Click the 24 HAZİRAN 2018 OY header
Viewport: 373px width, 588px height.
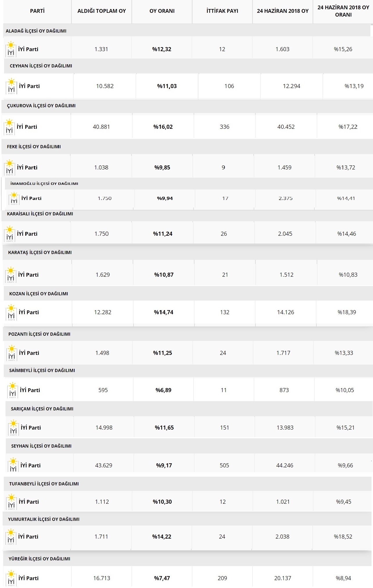(x=282, y=11)
